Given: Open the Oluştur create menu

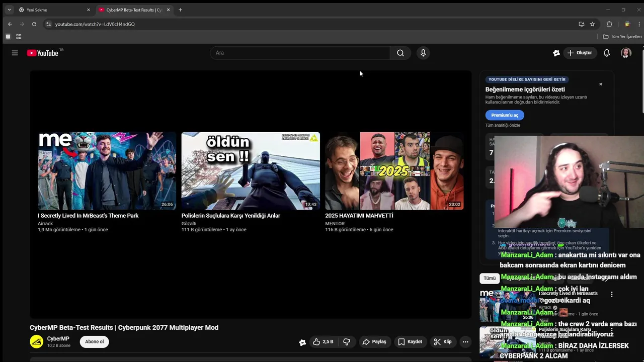Looking at the screenshot, I should click(580, 53).
